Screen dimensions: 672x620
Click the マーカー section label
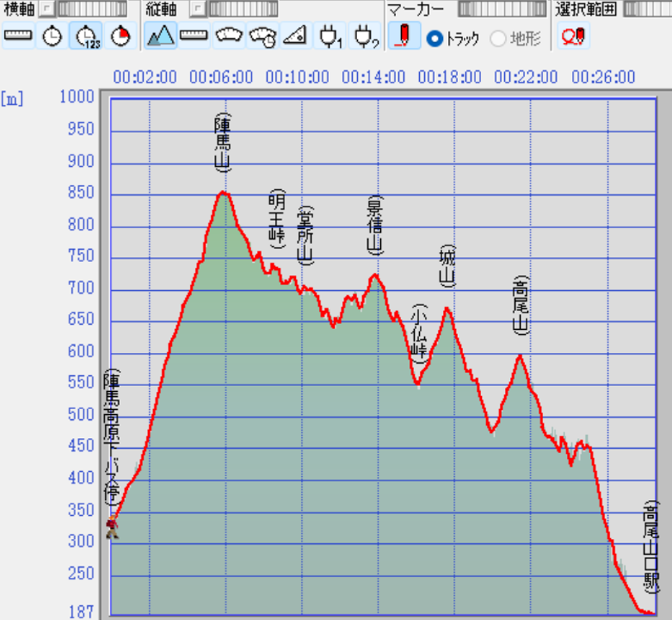click(x=416, y=9)
